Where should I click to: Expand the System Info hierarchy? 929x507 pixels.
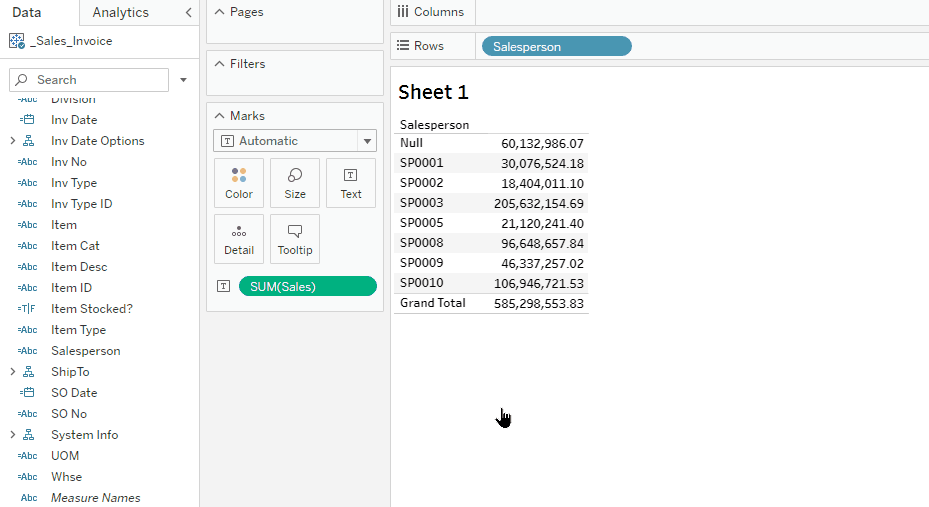click(x=12, y=435)
